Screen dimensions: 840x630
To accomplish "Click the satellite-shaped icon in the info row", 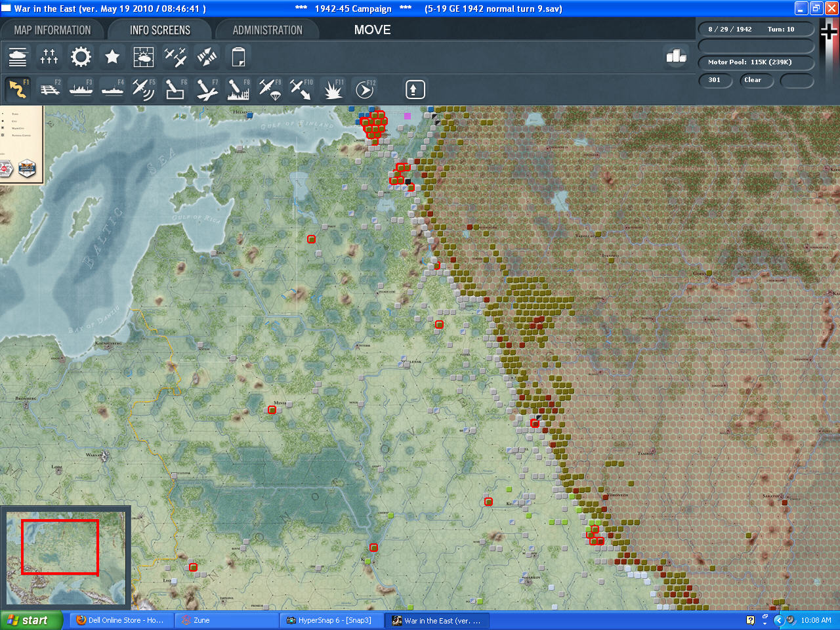I will (207, 57).
